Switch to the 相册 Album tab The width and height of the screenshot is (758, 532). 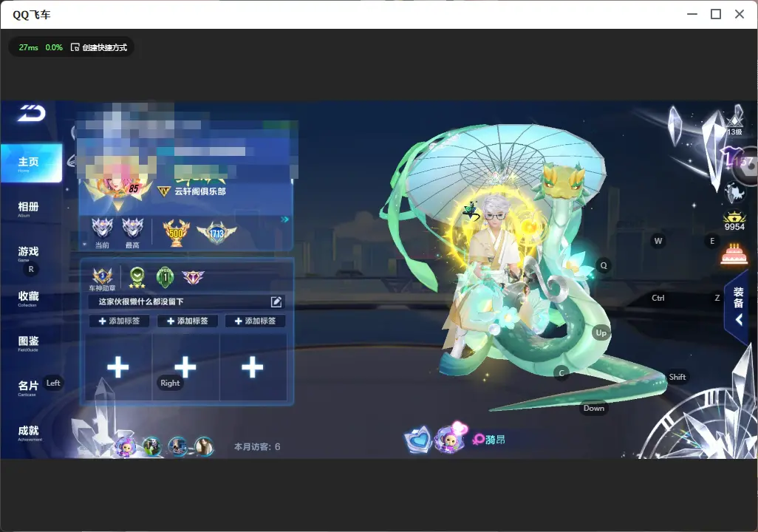[28, 208]
